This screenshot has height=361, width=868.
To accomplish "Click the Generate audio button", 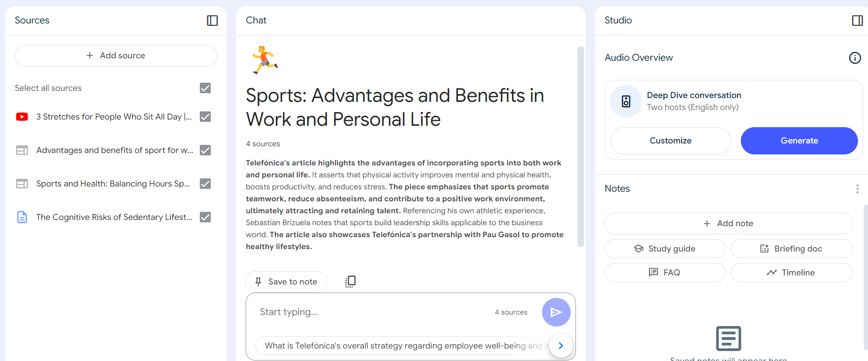I will [799, 141].
